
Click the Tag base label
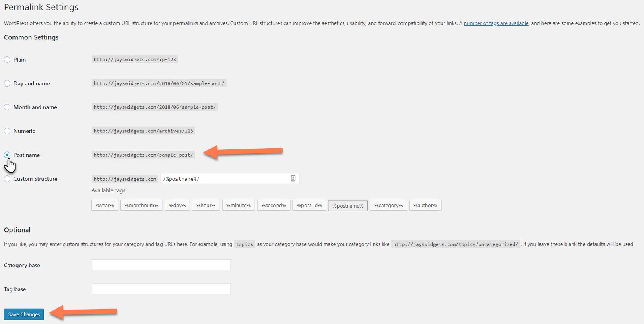coord(15,289)
